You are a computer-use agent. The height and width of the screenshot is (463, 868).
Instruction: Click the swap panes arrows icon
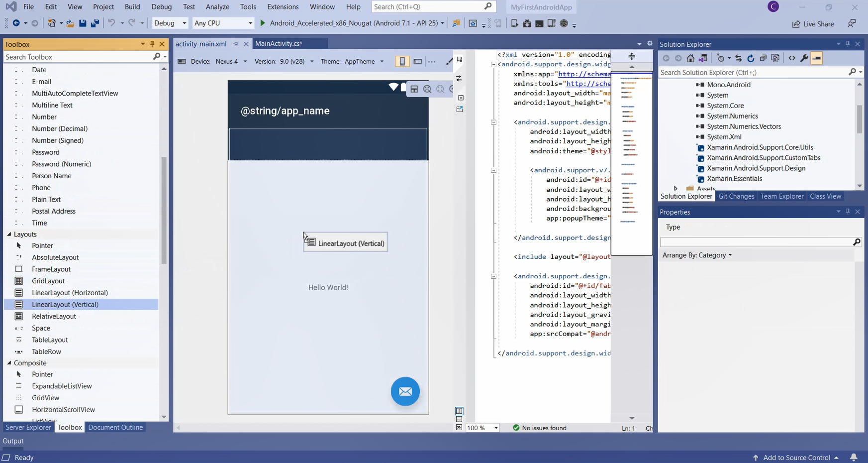(459, 78)
